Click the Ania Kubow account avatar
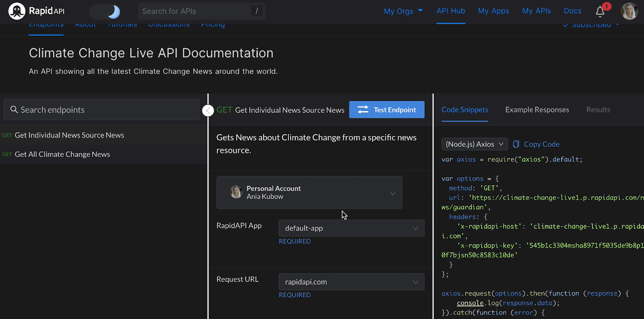The width and height of the screenshot is (644, 319). tap(236, 192)
